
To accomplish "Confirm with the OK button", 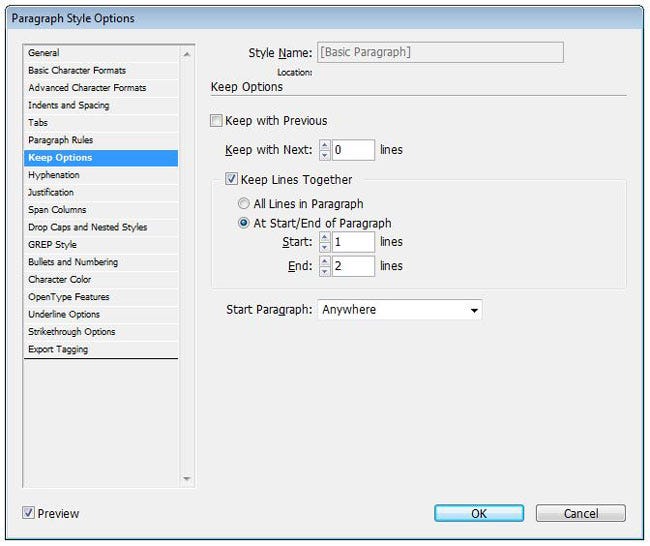I will click(479, 513).
